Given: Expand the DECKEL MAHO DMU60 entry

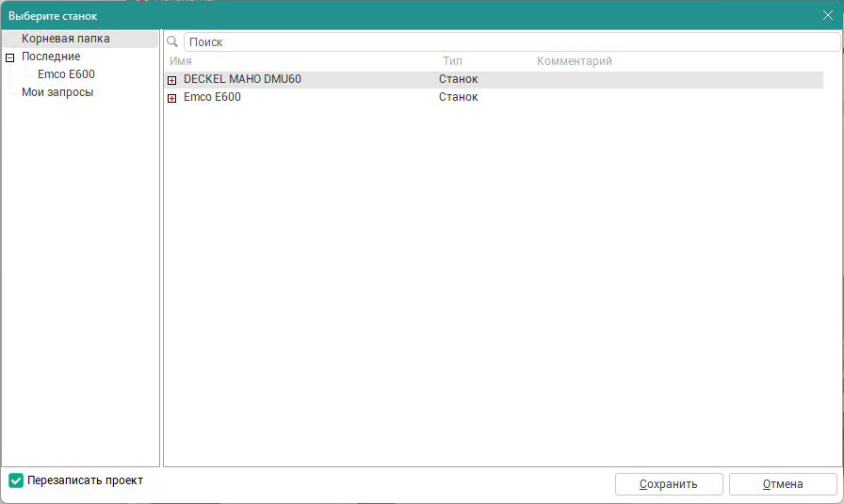Looking at the screenshot, I should pyautogui.click(x=171, y=80).
